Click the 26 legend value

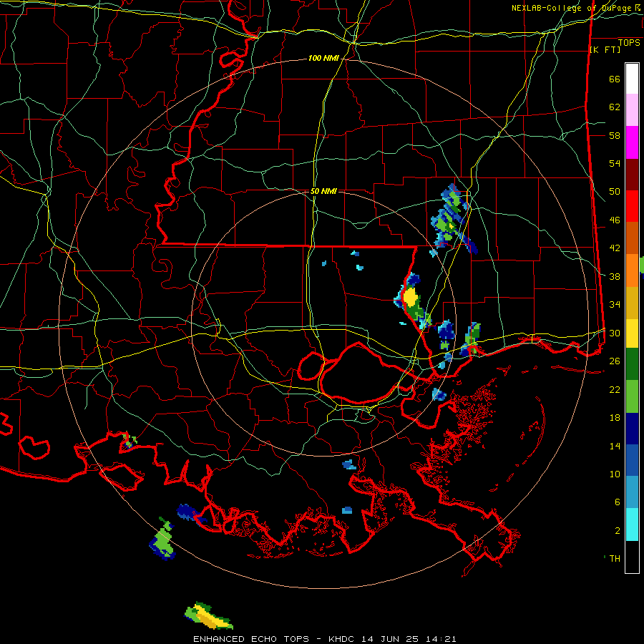[615, 361]
